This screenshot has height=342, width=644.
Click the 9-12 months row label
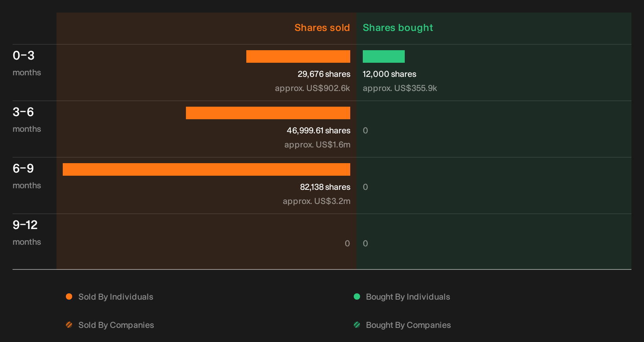click(x=27, y=233)
